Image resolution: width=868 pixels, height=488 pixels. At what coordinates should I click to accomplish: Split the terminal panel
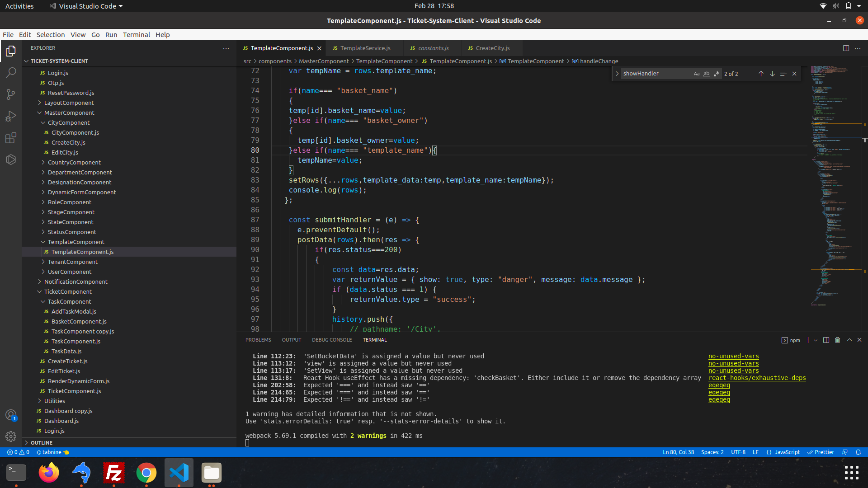[826, 340]
